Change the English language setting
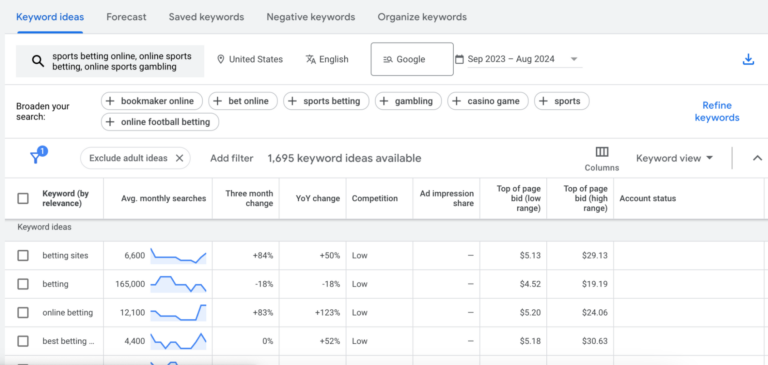 [327, 59]
